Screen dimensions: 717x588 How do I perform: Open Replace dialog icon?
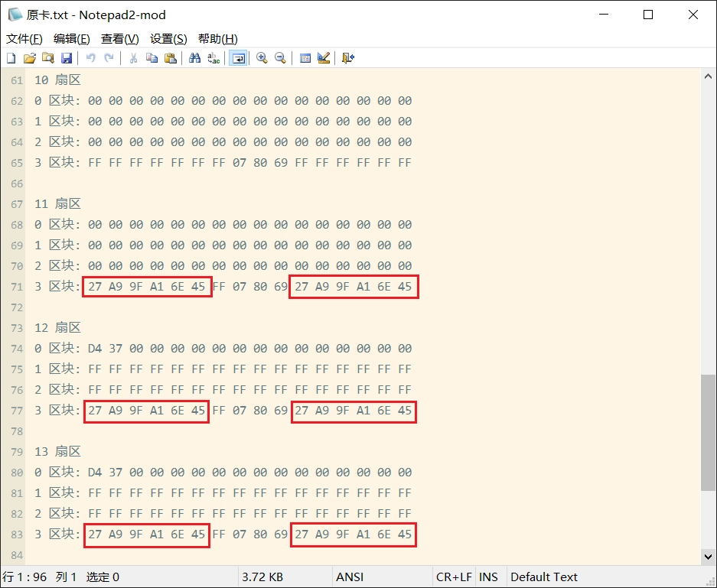click(x=213, y=58)
